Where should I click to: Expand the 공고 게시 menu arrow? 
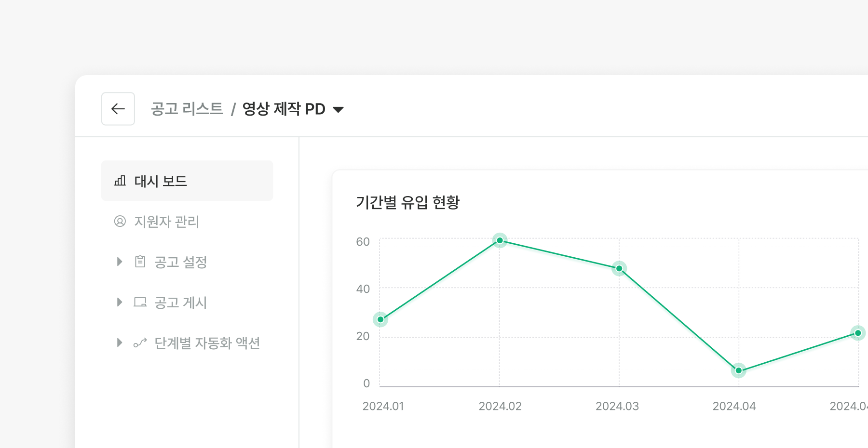pyautogui.click(x=120, y=302)
